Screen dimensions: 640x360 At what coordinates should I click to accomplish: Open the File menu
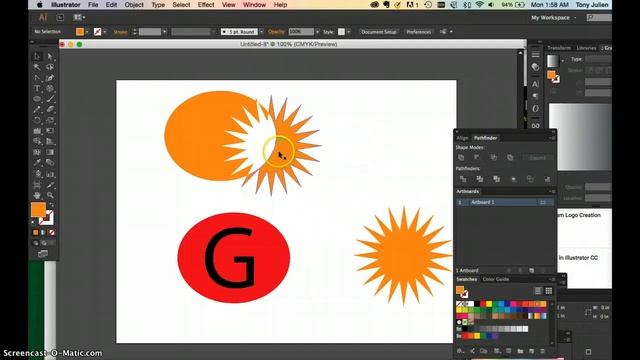[93, 5]
